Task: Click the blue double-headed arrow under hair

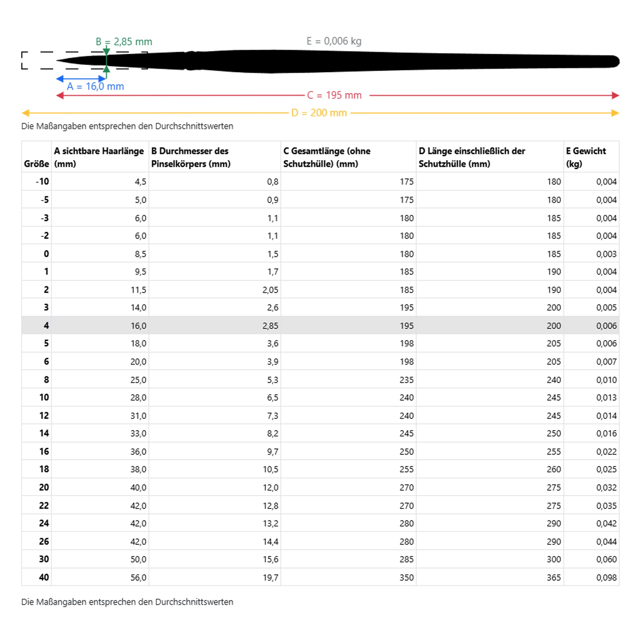Action: [81, 79]
